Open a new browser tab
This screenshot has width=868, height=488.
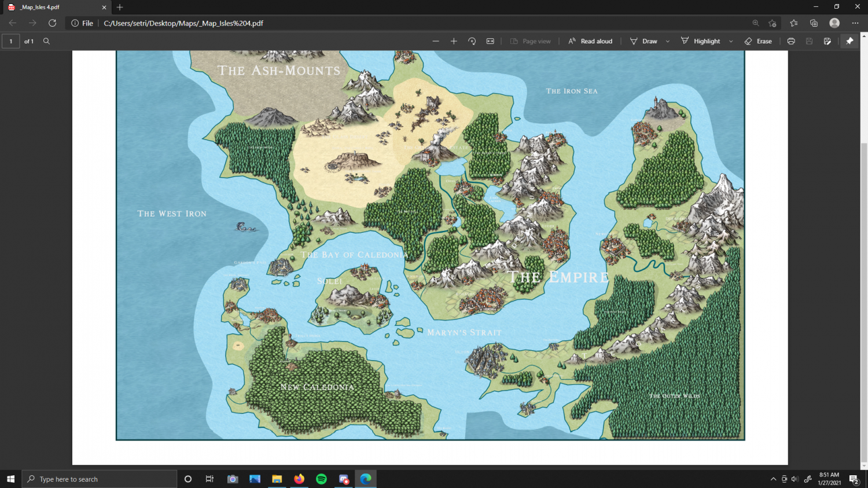(x=120, y=8)
